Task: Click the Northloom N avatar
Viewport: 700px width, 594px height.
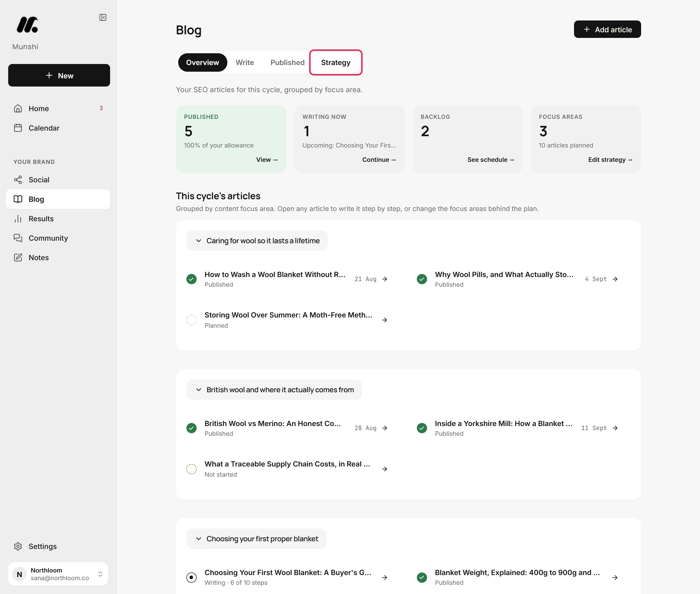Action: click(19, 574)
